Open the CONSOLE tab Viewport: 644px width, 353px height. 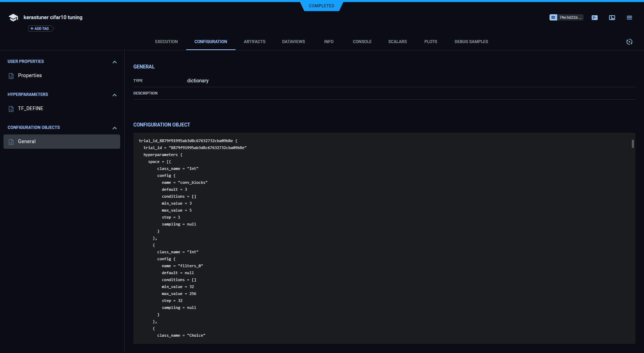[x=362, y=41]
